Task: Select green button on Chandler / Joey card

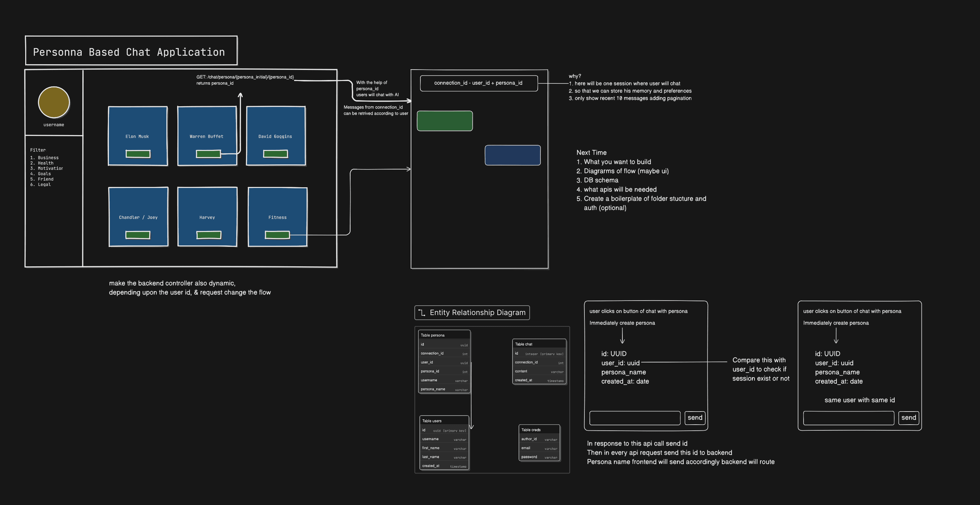Action: click(x=138, y=235)
